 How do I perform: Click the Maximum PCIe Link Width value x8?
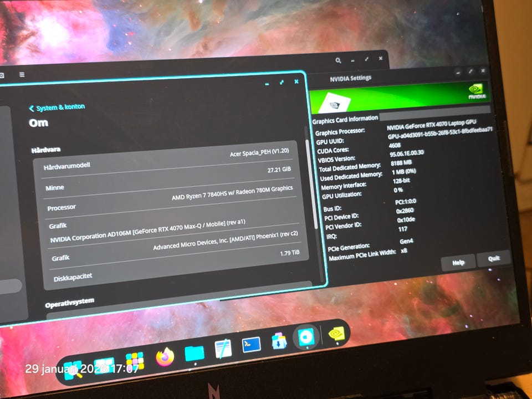[x=404, y=250]
